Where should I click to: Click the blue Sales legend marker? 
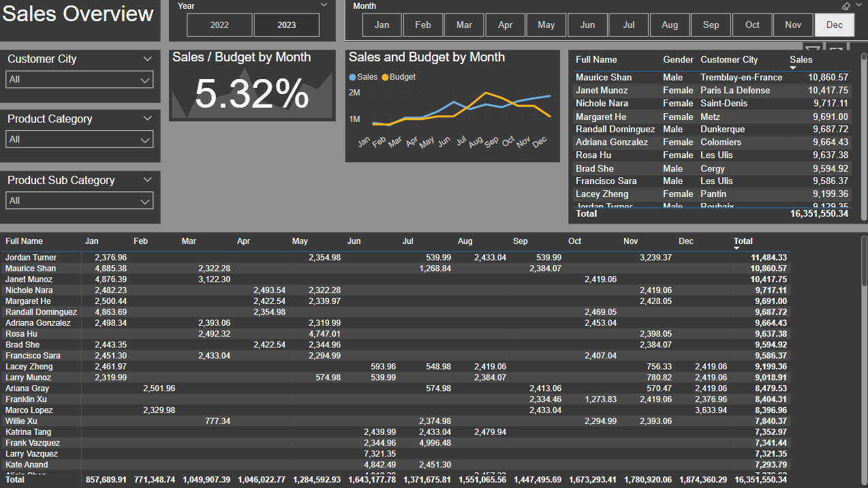pyautogui.click(x=352, y=78)
